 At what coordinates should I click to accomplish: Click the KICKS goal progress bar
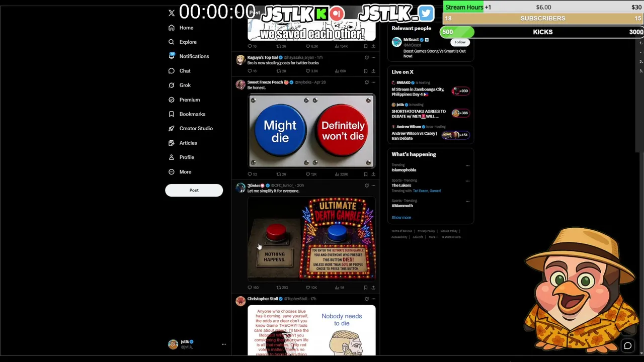542,32
